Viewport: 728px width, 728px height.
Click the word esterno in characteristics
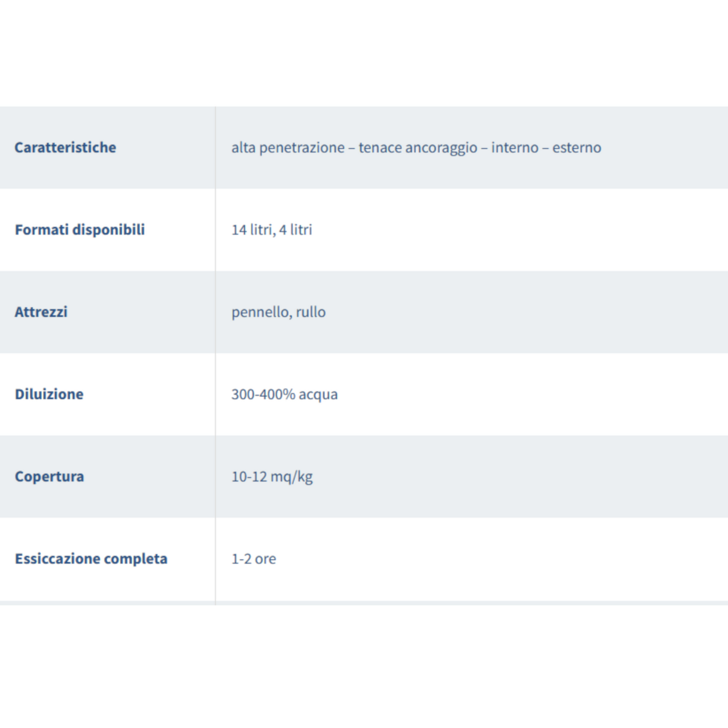pyautogui.click(x=577, y=148)
